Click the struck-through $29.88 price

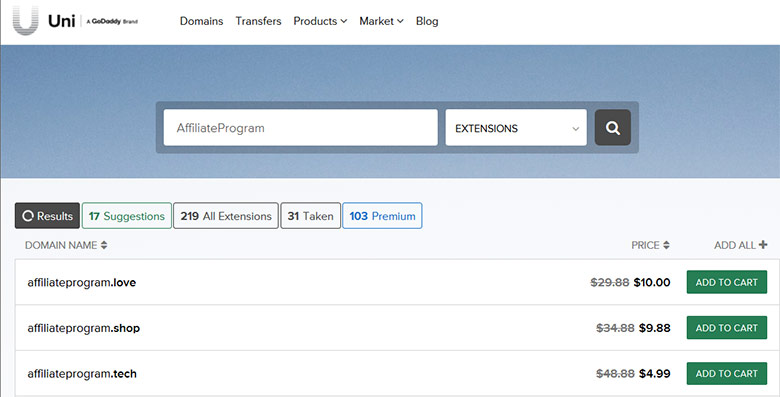click(610, 283)
